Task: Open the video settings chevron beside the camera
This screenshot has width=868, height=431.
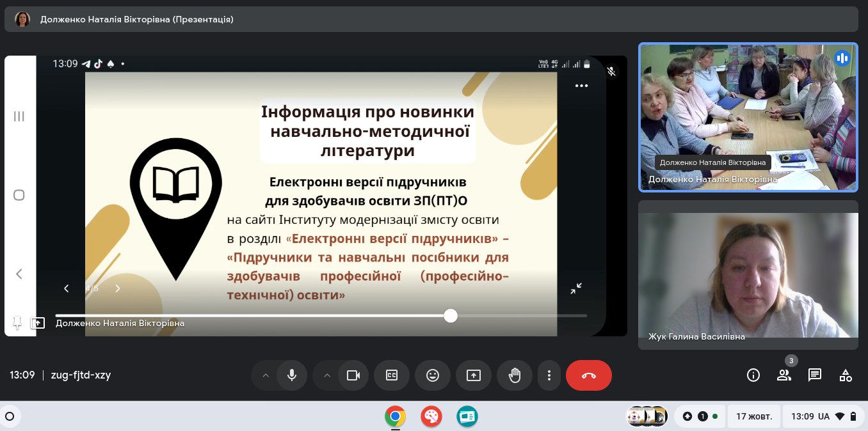Action: [x=326, y=375]
